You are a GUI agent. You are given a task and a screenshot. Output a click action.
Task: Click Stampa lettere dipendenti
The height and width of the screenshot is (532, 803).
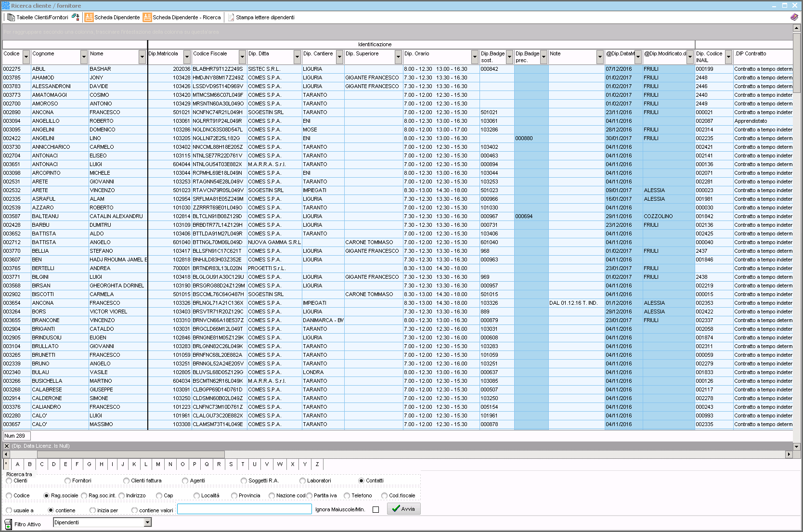[x=261, y=17]
